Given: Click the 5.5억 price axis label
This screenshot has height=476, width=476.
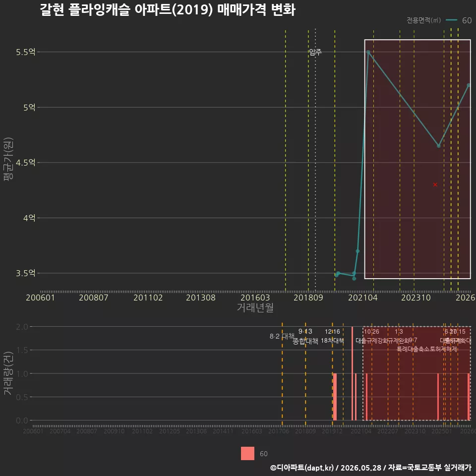Looking at the screenshot, I should click(x=25, y=52).
